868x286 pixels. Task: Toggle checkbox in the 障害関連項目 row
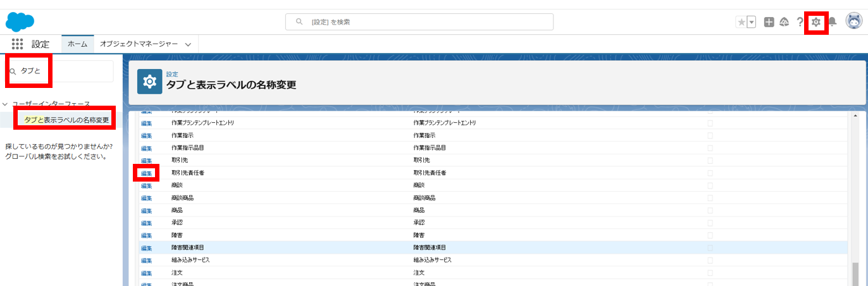[710, 247]
